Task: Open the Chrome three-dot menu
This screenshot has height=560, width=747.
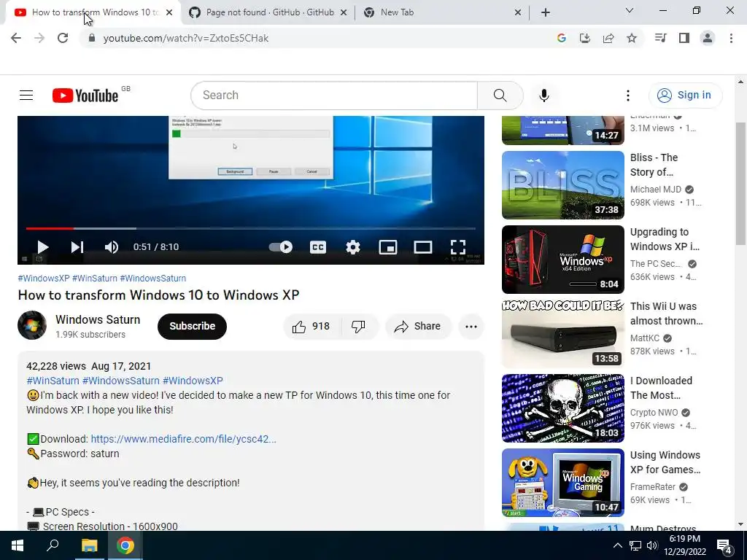Action: tap(731, 38)
